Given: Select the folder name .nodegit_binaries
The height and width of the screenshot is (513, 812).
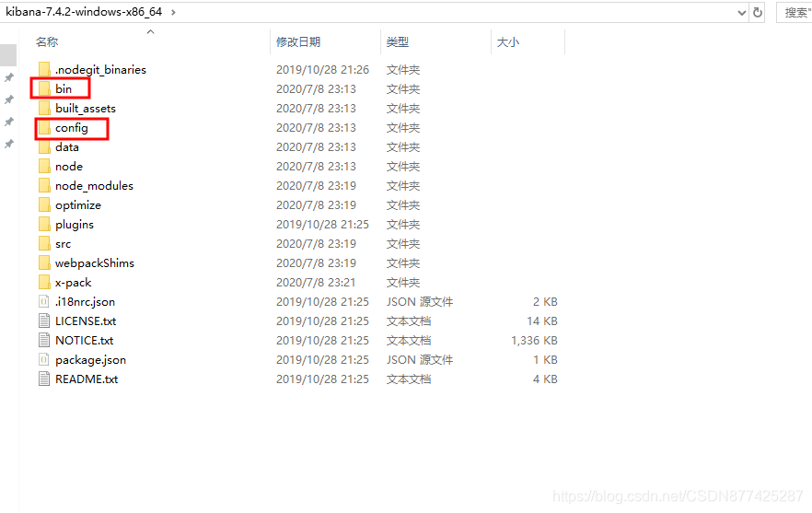Looking at the screenshot, I should pyautogui.click(x=100, y=69).
